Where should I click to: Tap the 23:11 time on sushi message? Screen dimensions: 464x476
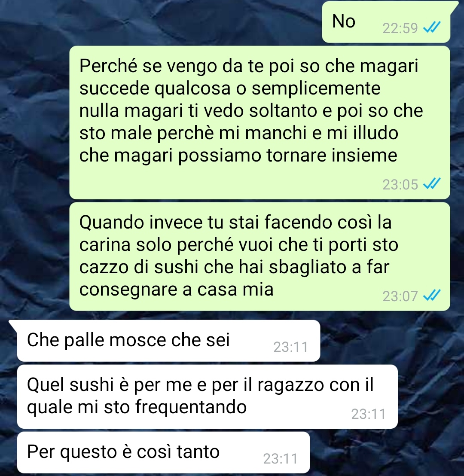368,414
